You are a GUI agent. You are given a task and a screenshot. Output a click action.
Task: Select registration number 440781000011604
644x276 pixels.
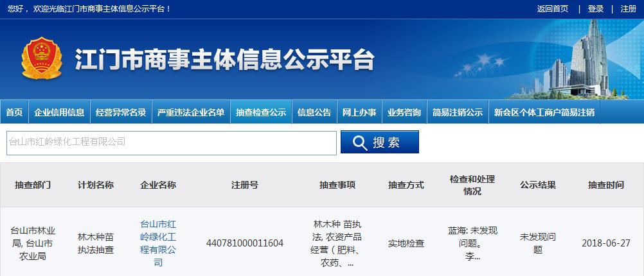click(x=245, y=243)
